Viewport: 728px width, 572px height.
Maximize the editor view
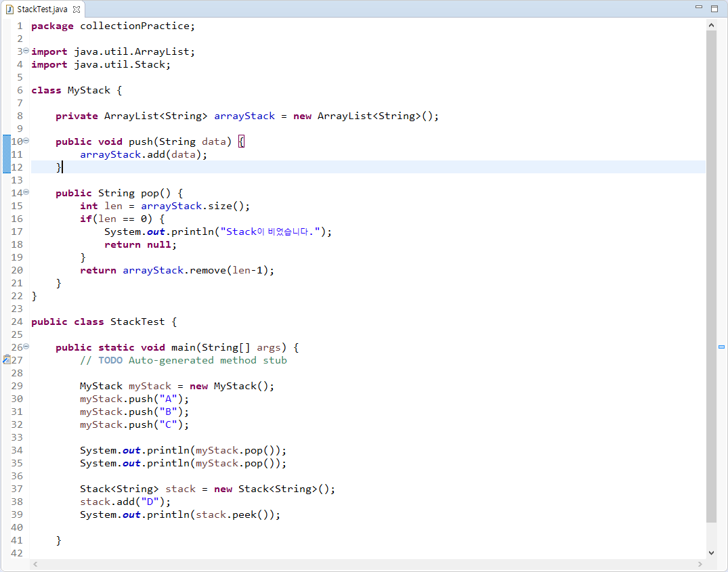[714, 8]
